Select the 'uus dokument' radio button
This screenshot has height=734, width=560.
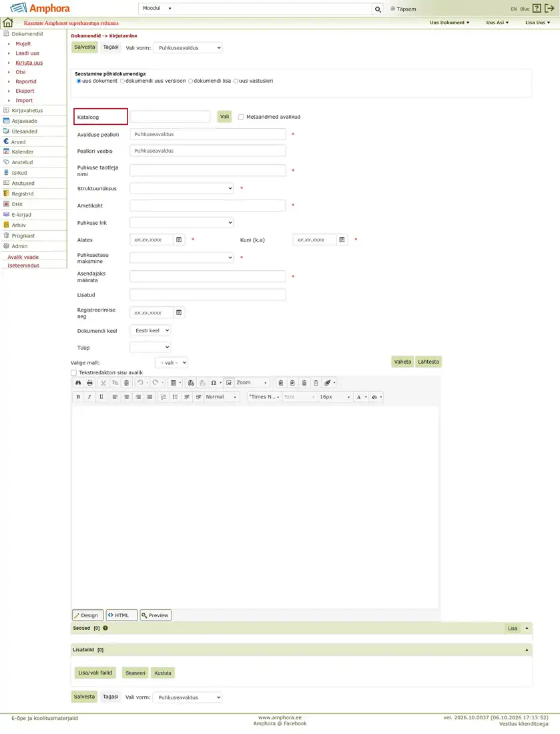click(79, 81)
